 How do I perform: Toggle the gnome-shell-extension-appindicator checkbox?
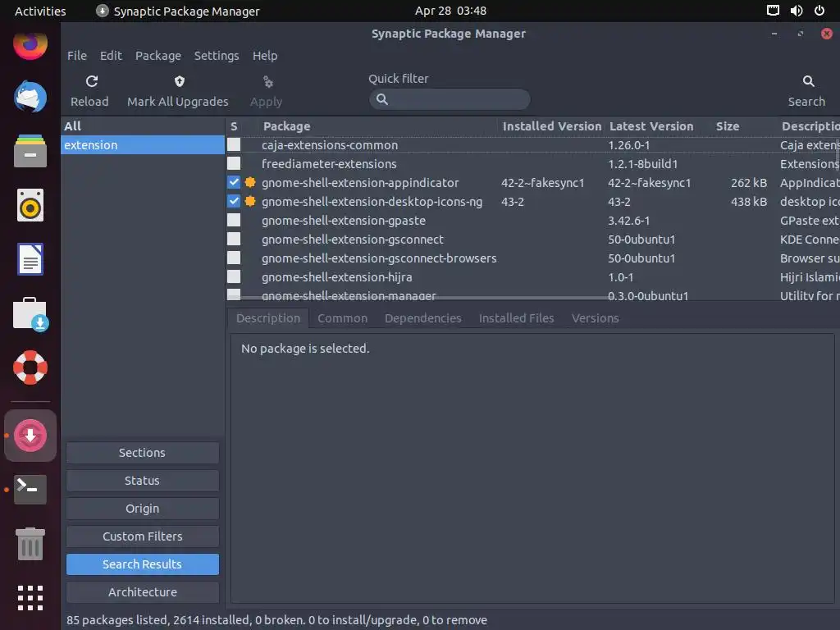234,182
